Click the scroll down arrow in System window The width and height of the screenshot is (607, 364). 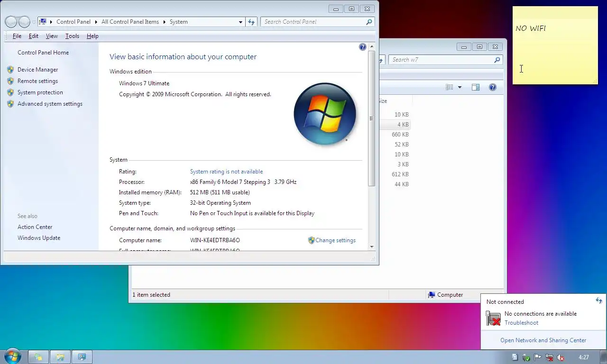click(371, 246)
